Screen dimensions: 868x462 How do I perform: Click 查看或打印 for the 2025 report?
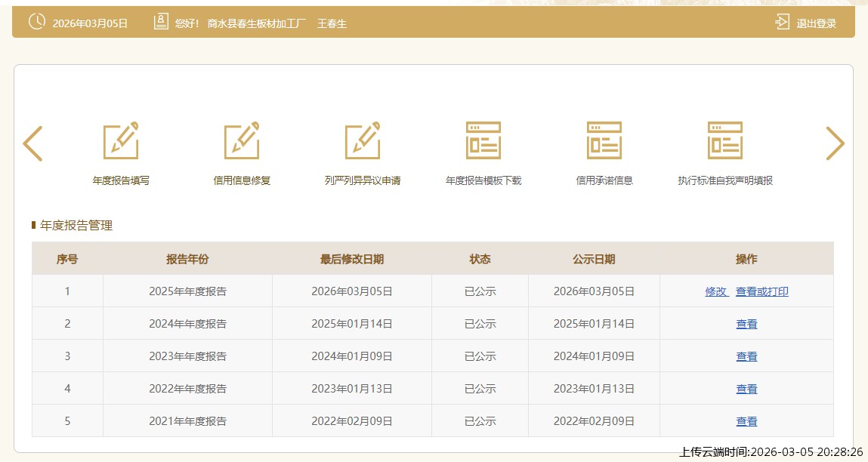(x=761, y=291)
